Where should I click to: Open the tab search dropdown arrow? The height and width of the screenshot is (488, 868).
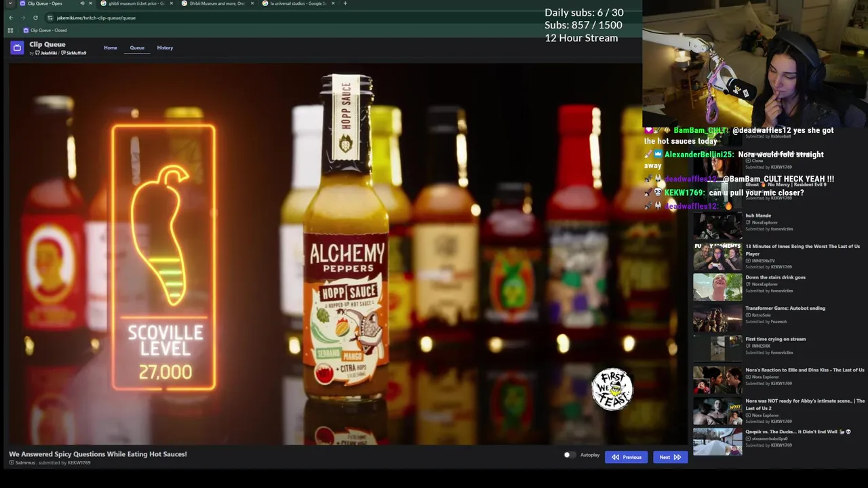pyautogui.click(x=9, y=3)
